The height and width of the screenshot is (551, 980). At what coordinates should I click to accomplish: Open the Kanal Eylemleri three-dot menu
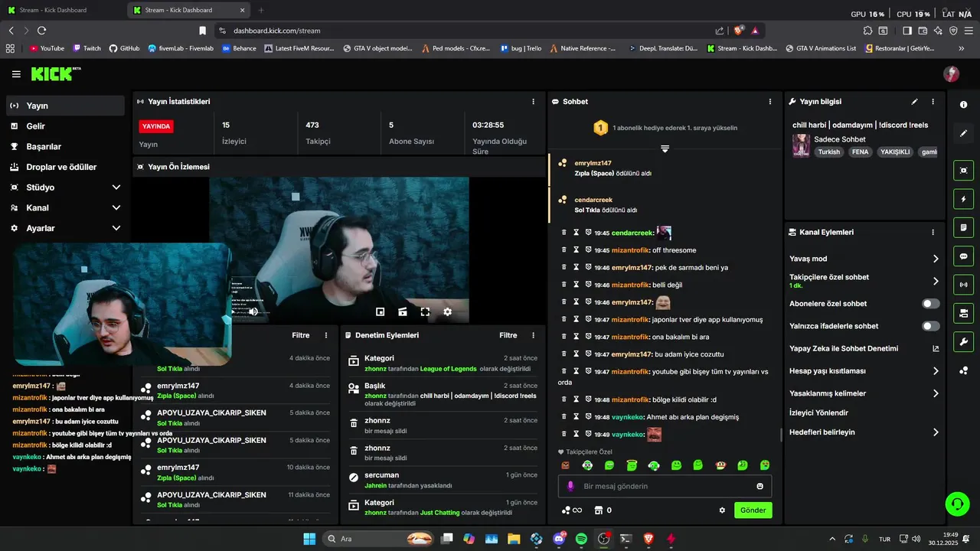933,232
